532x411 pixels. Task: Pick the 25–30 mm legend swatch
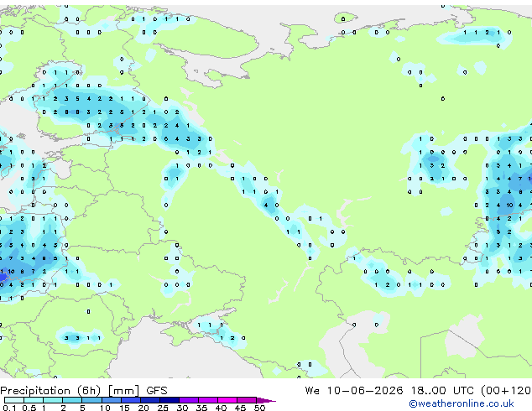(170, 400)
